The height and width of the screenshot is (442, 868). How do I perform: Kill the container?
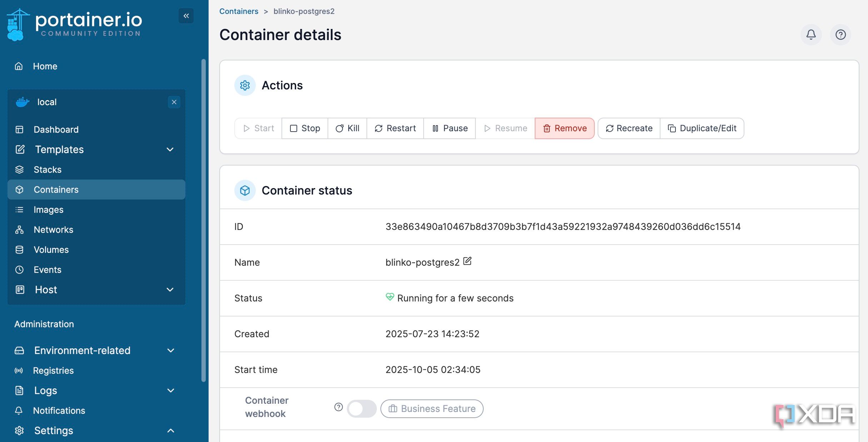tap(347, 128)
